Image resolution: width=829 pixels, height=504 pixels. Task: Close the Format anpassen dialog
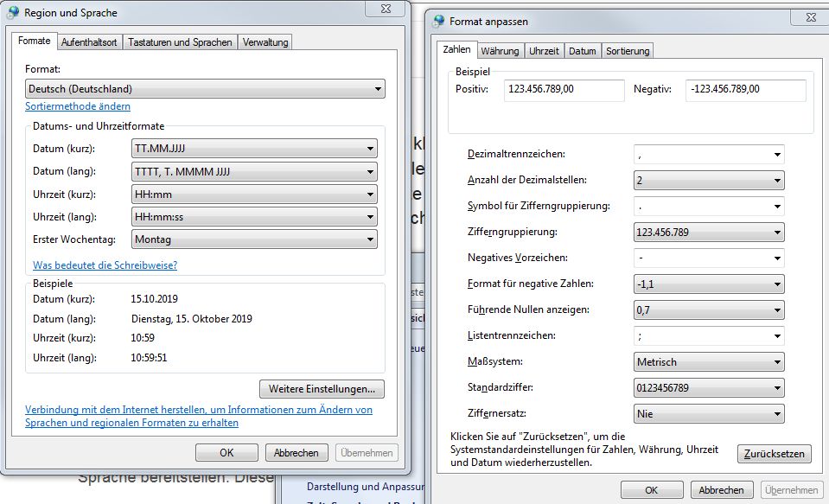tap(811, 17)
